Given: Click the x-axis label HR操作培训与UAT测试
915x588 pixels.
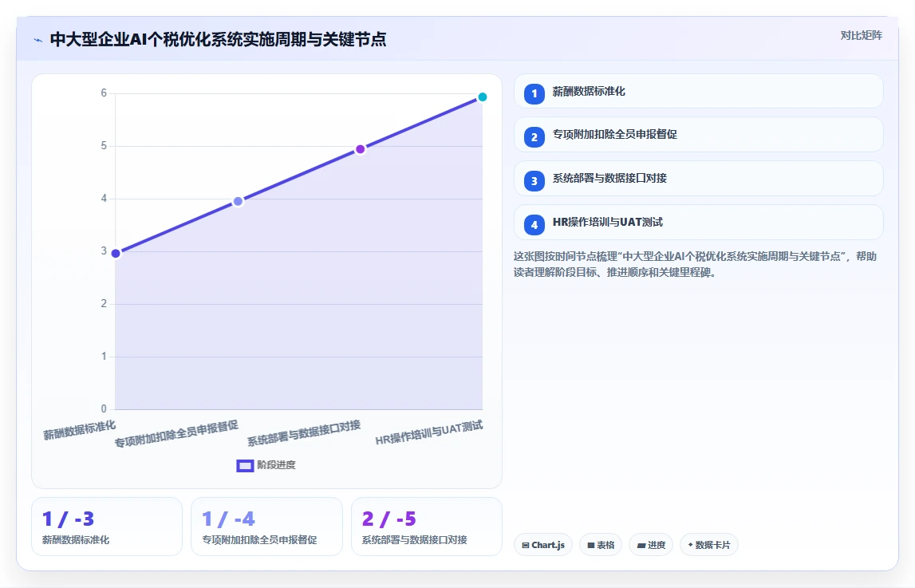Looking at the screenshot, I should tap(429, 433).
